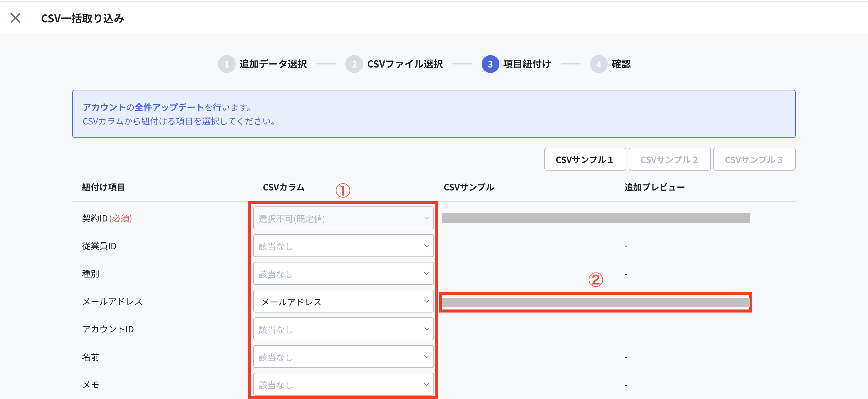Open the メールアドレス CSV column dropdown

pos(343,301)
